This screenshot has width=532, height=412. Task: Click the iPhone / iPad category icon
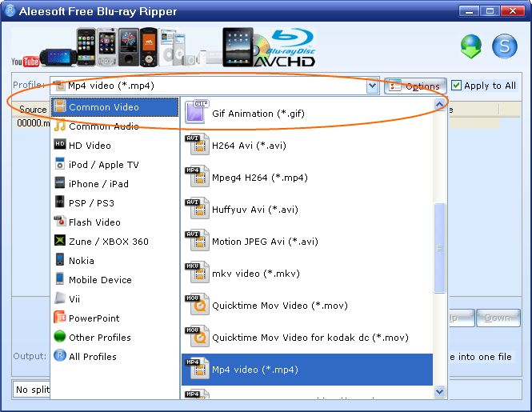pos(60,182)
